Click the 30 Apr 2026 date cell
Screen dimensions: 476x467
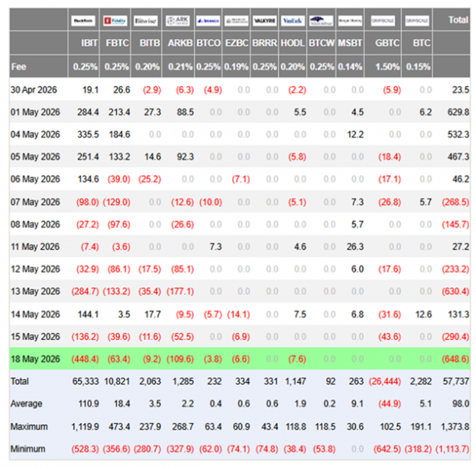33,90
